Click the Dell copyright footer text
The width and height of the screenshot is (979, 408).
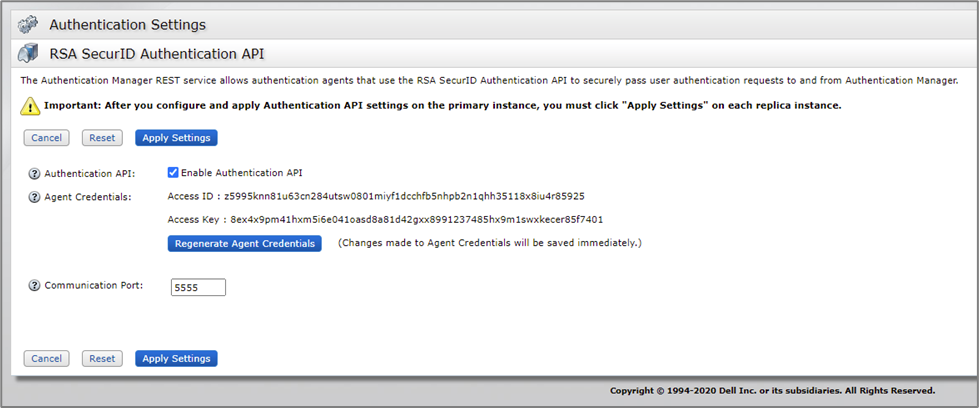tap(772, 391)
